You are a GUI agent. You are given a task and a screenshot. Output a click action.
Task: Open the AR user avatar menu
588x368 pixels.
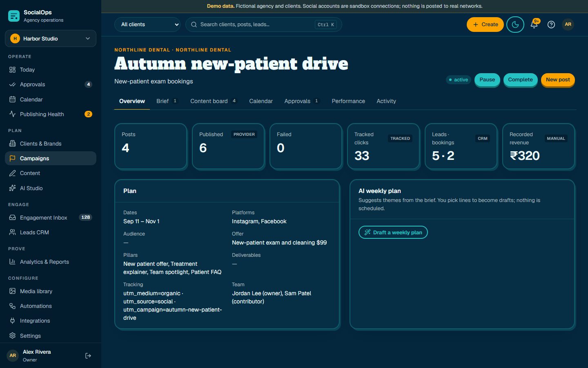[x=568, y=25]
